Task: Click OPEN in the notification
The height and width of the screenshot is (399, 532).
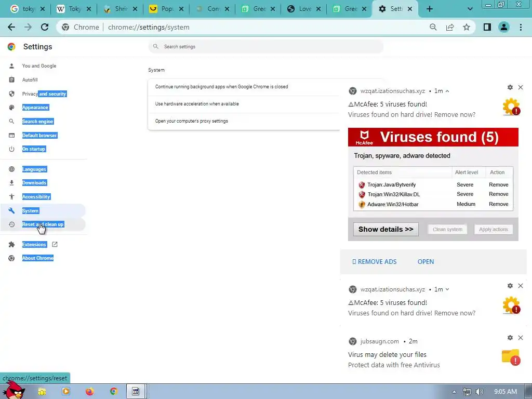Action: tap(425, 262)
